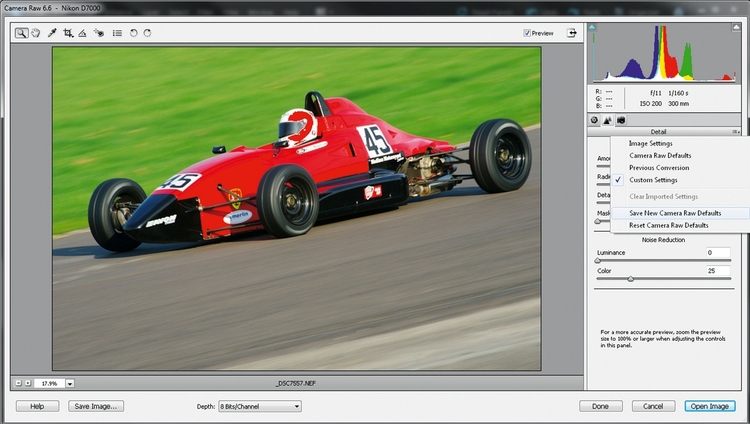This screenshot has width=750, height=424.
Task: Select the Straighten tool
Action: [82, 33]
